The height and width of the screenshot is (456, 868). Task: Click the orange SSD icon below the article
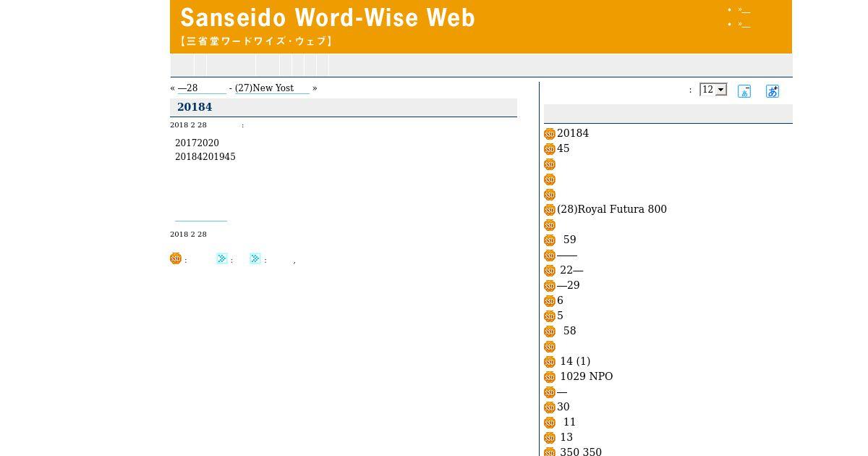point(176,258)
